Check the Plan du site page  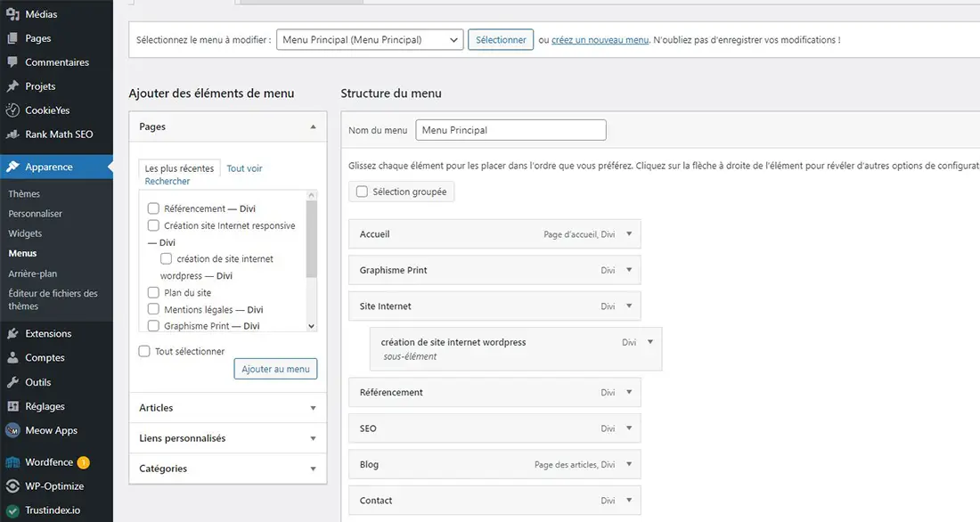pos(153,292)
